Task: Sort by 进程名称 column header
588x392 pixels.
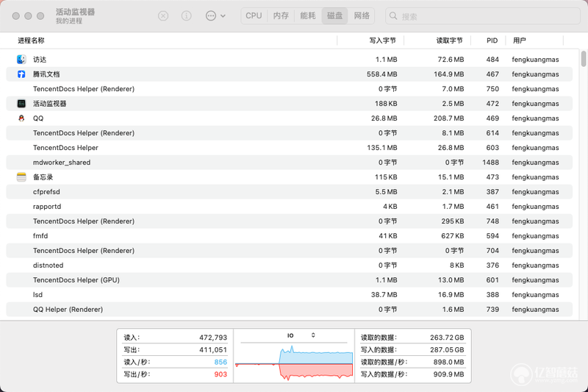Action: tap(31, 40)
